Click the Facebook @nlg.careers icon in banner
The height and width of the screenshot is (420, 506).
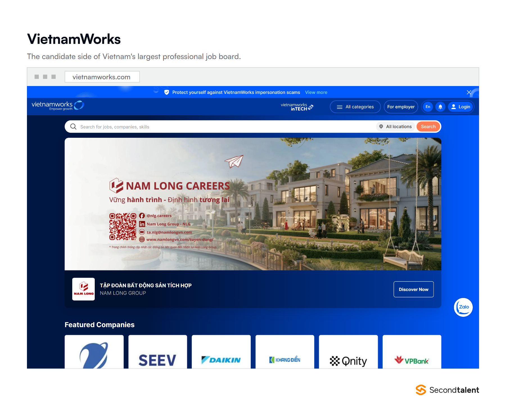click(x=142, y=216)
